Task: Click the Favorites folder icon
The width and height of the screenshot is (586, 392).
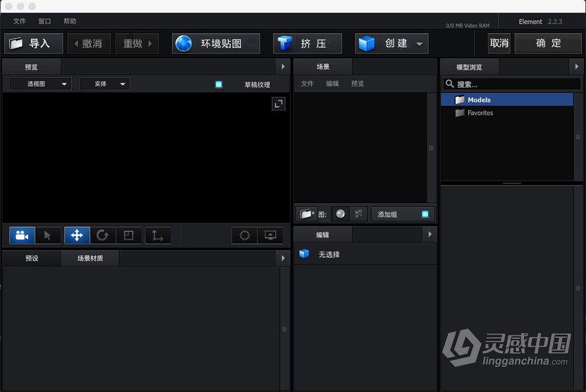Action: [x=460, y=113]
